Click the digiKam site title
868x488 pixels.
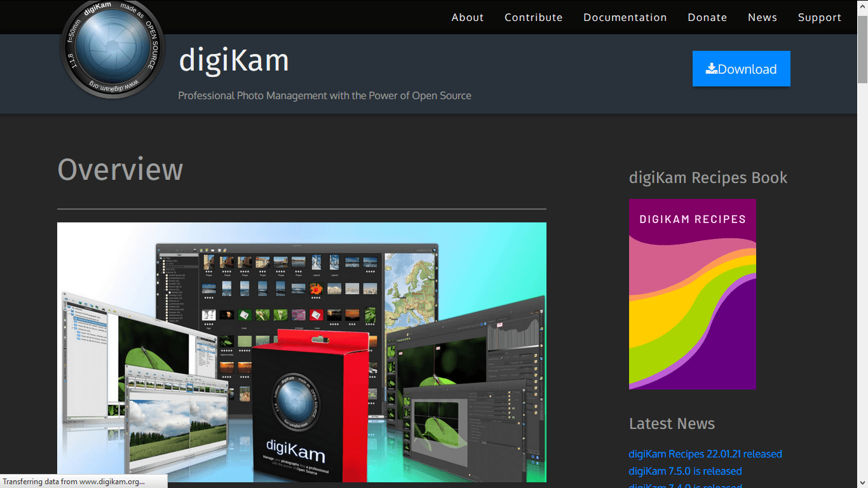(x=234, y=60)
